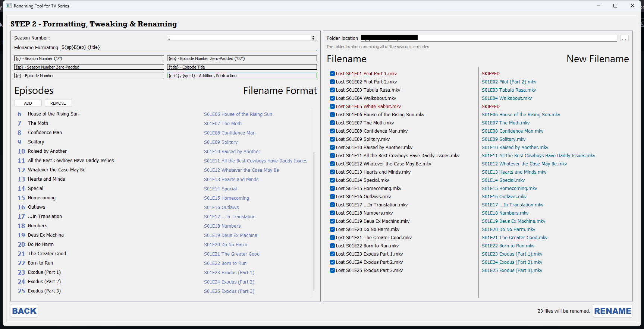Click '23 files will be renamed.' status text
Screen dimensions: 644x329
point(564,311)
